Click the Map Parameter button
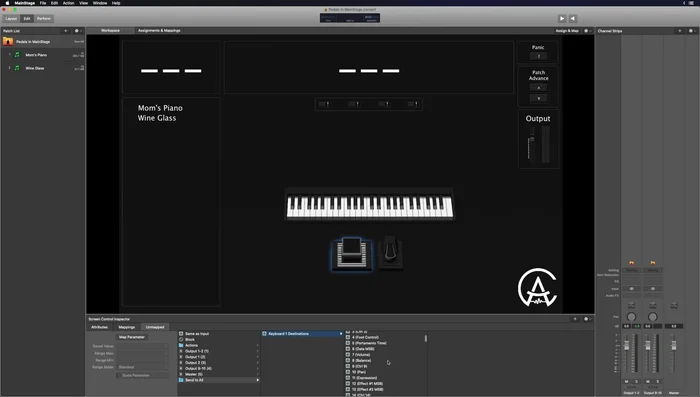700x397 pixels. [x=132, y=337]
